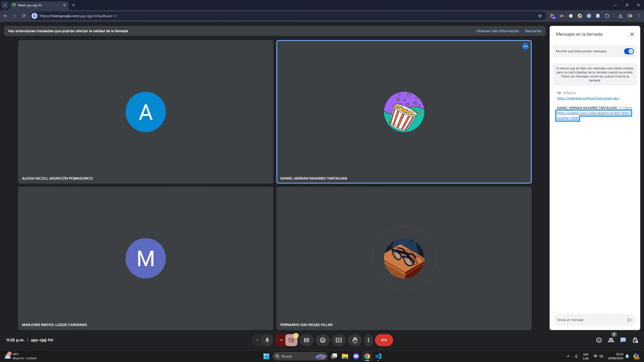Disable 'Permitir que todos envíen mensajes' switch
This screenshot has height=362, width=644.
coord(629,51)
